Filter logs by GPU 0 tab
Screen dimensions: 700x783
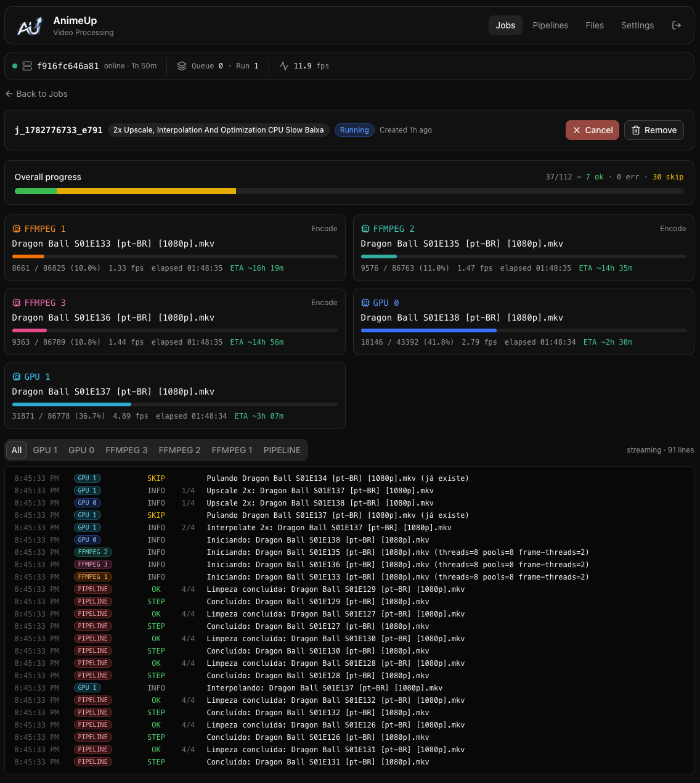[x=81, y=450]
